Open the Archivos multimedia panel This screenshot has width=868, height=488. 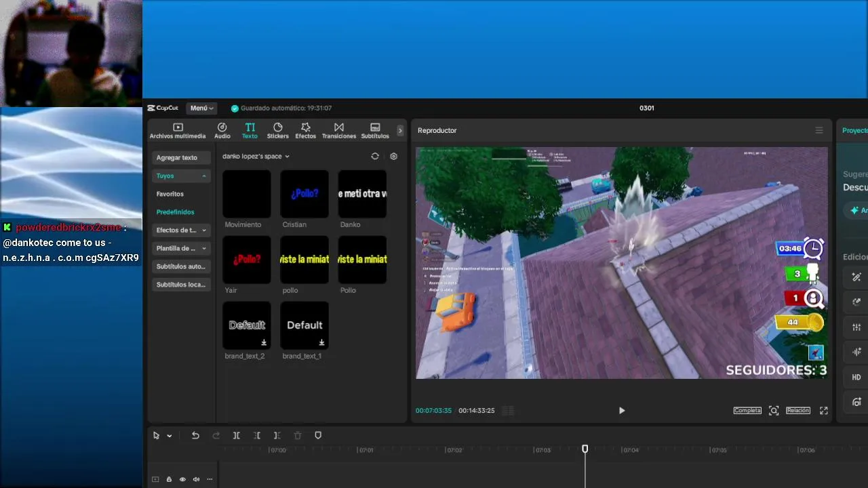[x=178, y=131]
